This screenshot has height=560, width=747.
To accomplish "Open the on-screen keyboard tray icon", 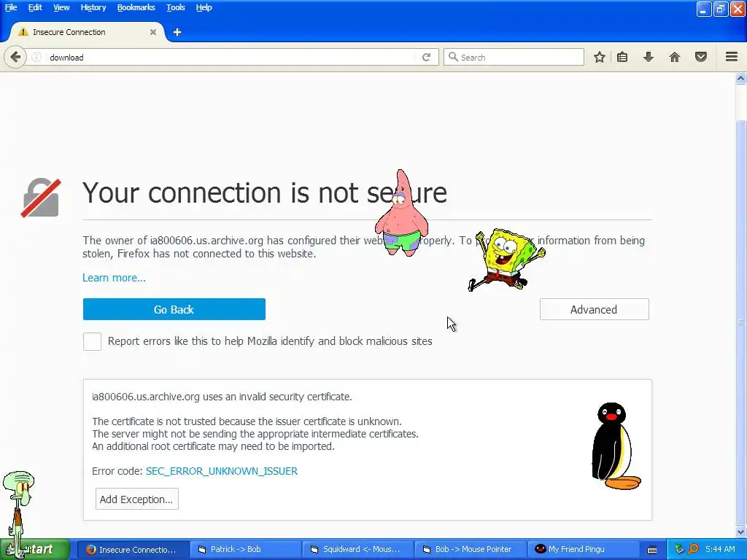I will click(x=652, y=550).
